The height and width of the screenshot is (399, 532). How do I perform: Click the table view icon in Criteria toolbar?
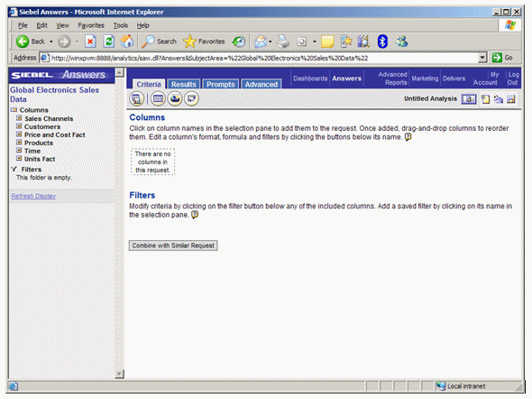pos(158,98)
